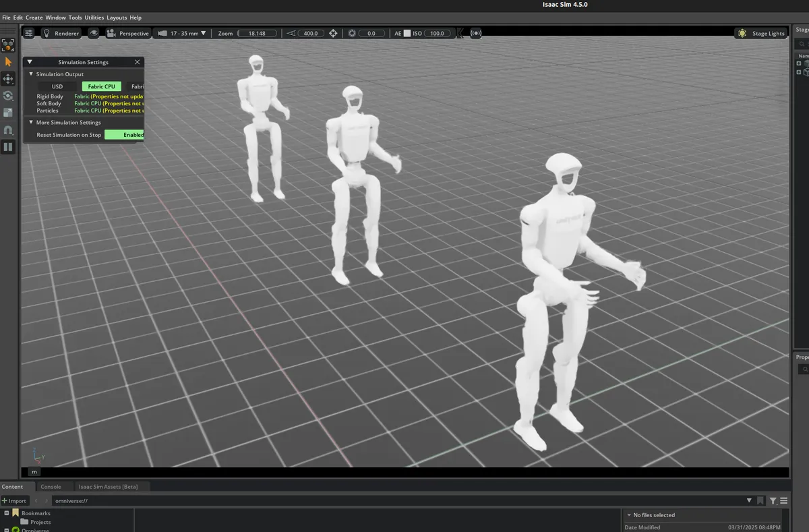Viewport: 809px width, 532px height.
Task: Toggle the Snap magnet tool
Action: point(8,129)
